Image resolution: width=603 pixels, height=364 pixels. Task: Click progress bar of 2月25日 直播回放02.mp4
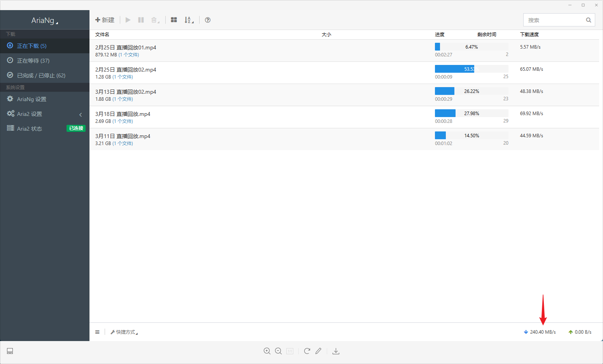(471, 69)
